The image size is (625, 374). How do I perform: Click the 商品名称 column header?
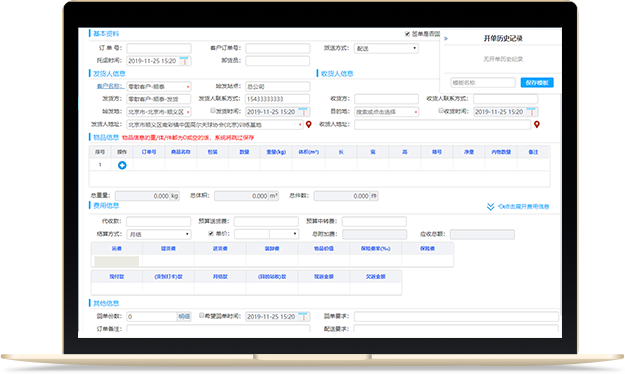point(181,152)
